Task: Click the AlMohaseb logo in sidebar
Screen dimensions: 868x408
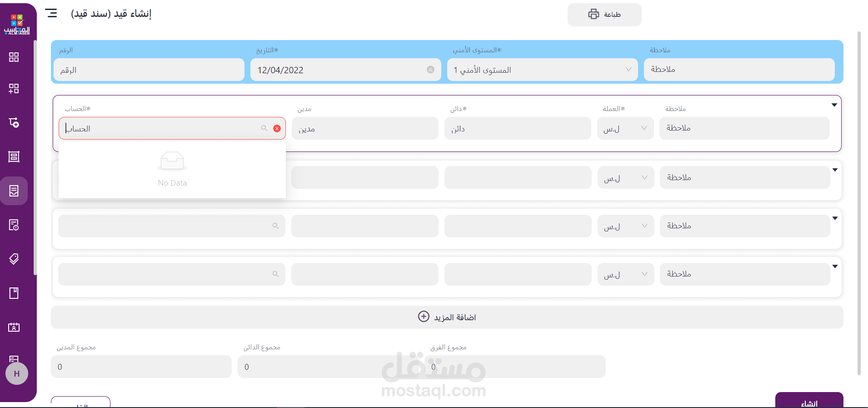Action: pos(17,25)
